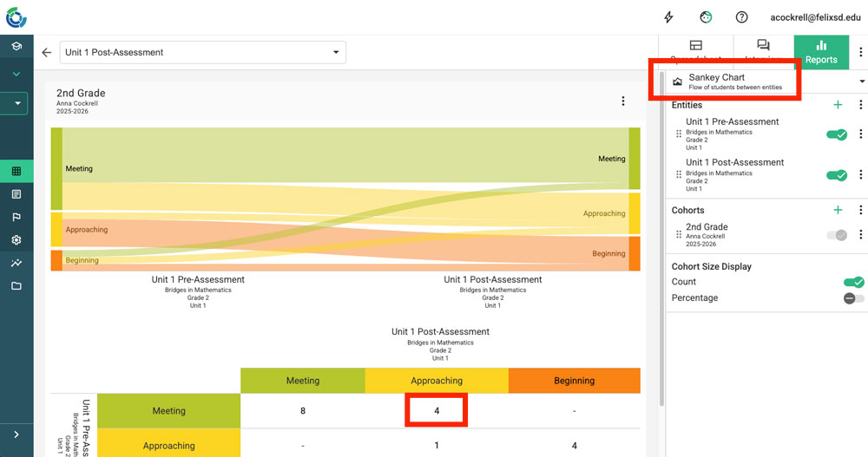Enable the Percentage cohort size display

point(854,298)
